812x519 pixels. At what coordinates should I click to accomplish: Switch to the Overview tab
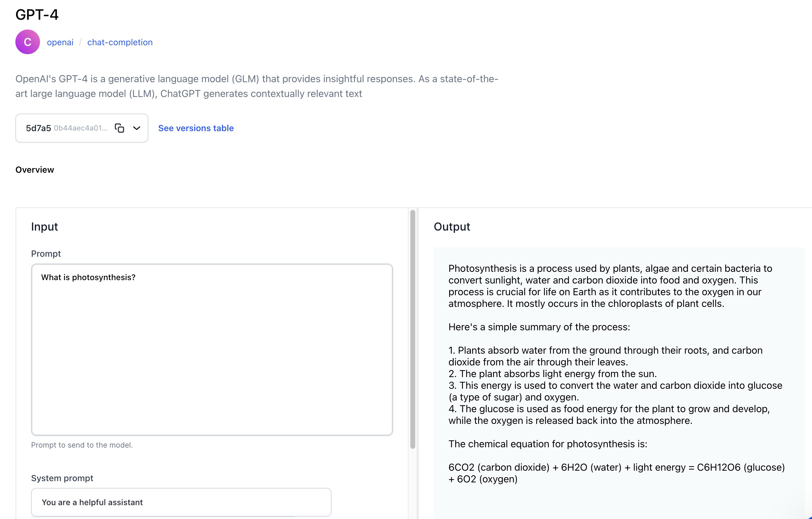(x=35, y=170)
